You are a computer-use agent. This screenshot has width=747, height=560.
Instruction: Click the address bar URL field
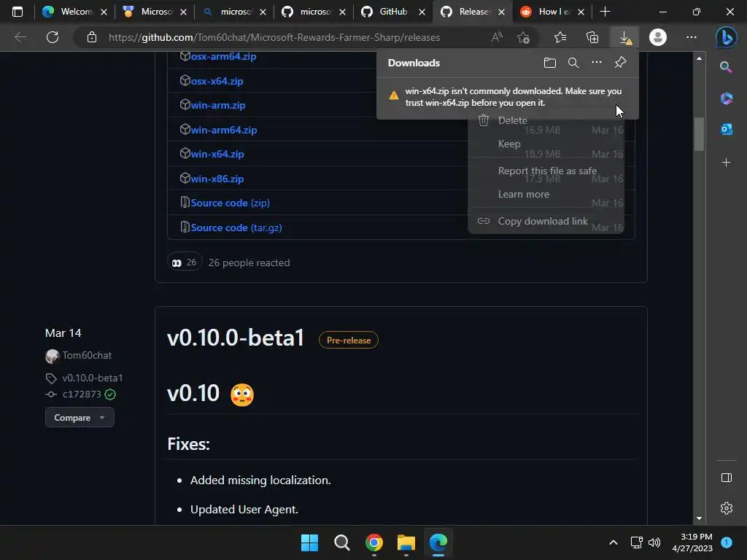coord(274,37)
